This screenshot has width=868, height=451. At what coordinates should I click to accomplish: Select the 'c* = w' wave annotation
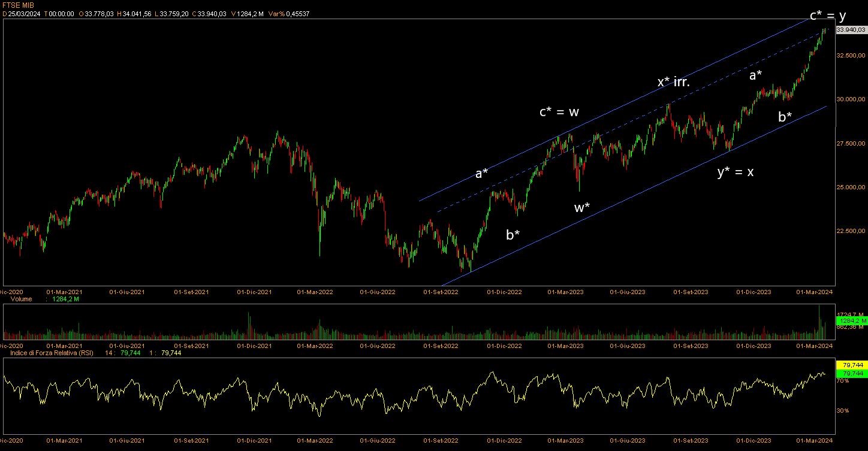(x=559, y=111)
